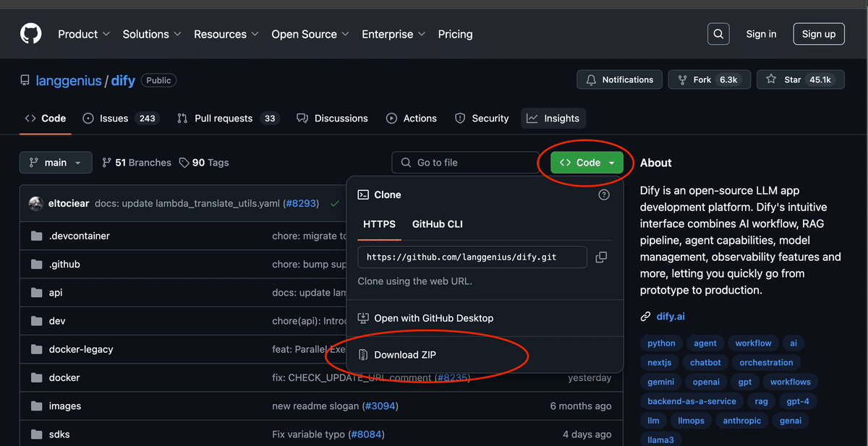Click the .devcontainer folder icon
Viewport: 868px width, 446px height.
pos(37,236)
